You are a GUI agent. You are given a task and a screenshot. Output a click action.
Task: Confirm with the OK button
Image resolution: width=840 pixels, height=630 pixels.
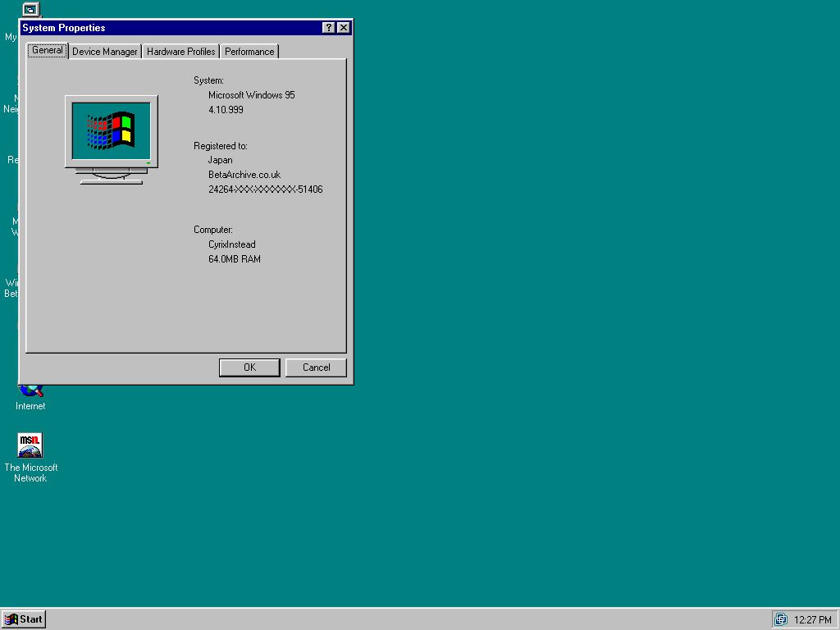[x=249, y=367]
